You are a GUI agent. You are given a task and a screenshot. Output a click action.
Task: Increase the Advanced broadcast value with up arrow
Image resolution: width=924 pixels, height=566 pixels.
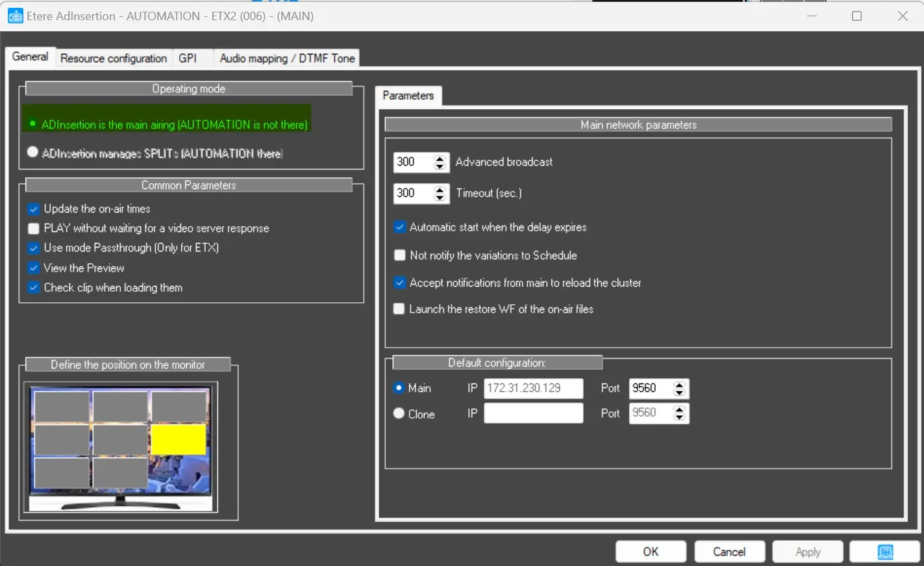440,158
